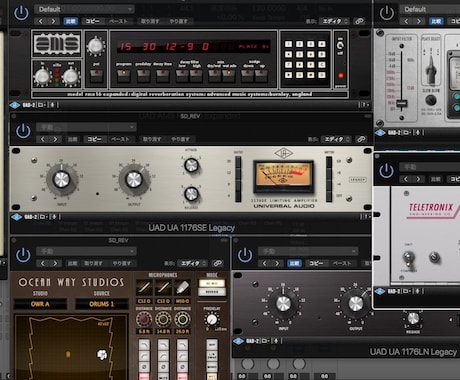Open the DRUMS 1 source selector

pyautogui.click(x=102, y=304)
